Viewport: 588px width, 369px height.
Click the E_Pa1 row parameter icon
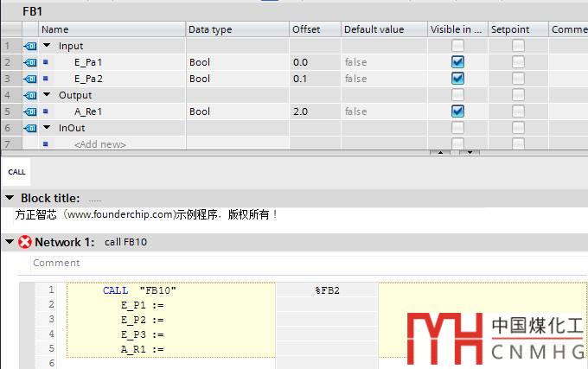29,62
